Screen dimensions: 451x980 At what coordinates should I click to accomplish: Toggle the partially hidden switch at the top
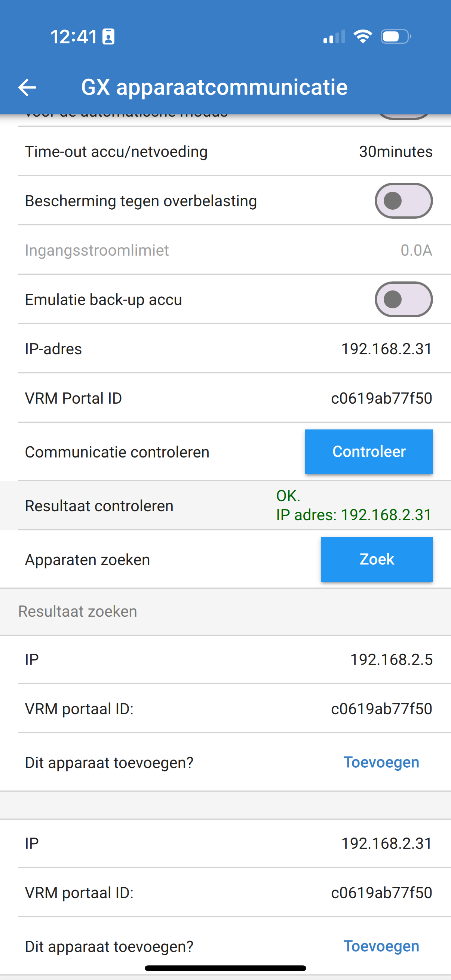point(404,117)
